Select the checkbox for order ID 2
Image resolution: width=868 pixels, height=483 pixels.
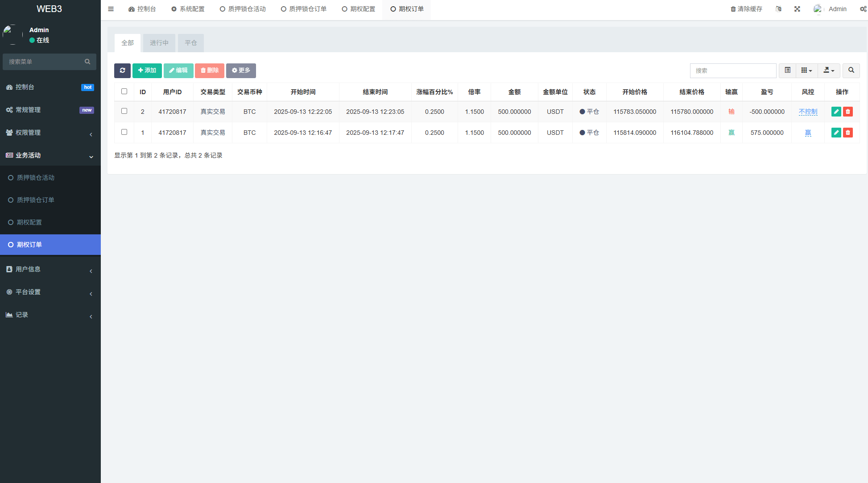[x=124, y=111]
